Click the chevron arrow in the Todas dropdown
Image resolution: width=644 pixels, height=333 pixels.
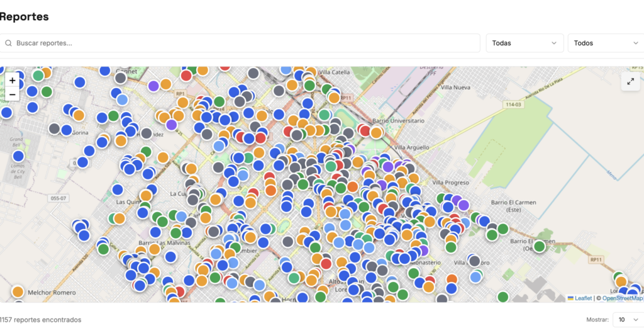[554, 43]
